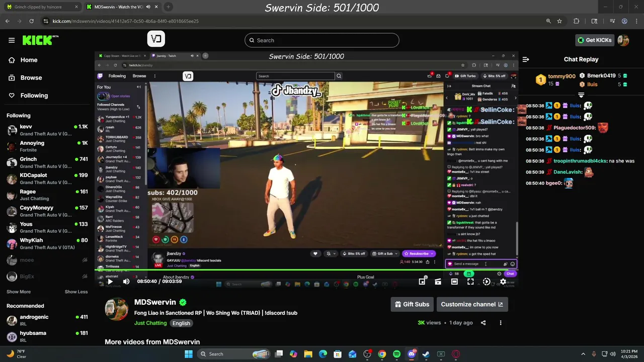Open a new Chrome tab with plus
Image resolution: width=644 pixels, height=362 pixels.
click(x=168, y=7)
